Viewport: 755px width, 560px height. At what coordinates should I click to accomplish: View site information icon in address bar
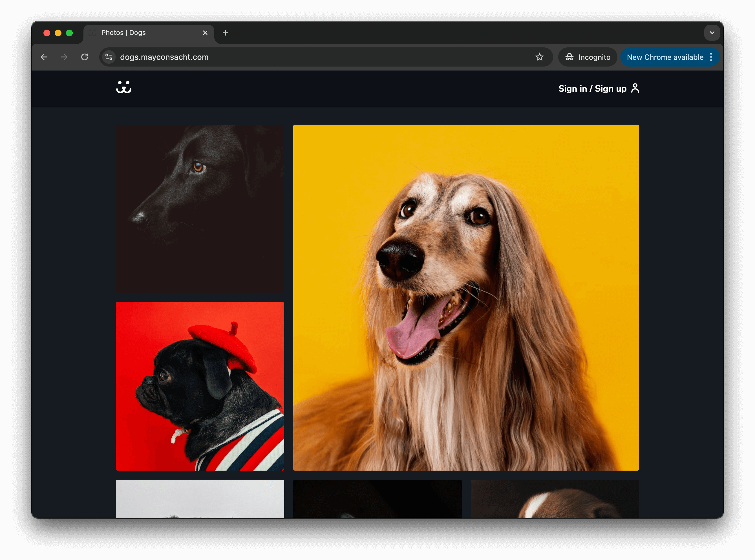[x=109, y=57]
